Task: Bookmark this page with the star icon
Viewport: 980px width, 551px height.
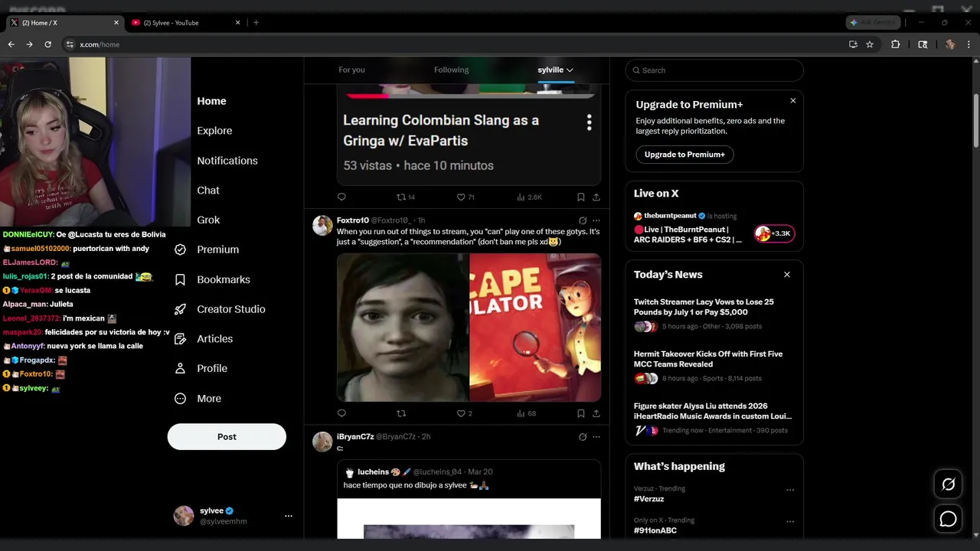Action: pyautogui.click(x=870, y=44)
